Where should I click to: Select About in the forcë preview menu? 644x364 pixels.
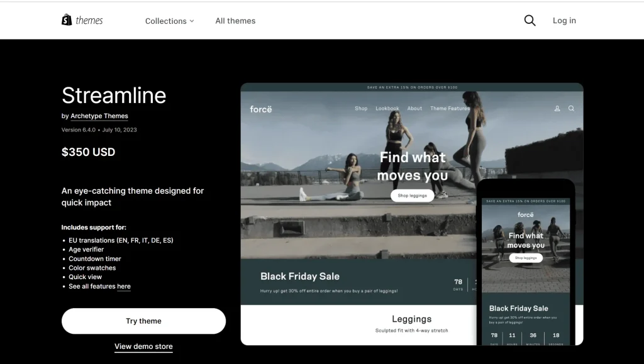(414, 109)
